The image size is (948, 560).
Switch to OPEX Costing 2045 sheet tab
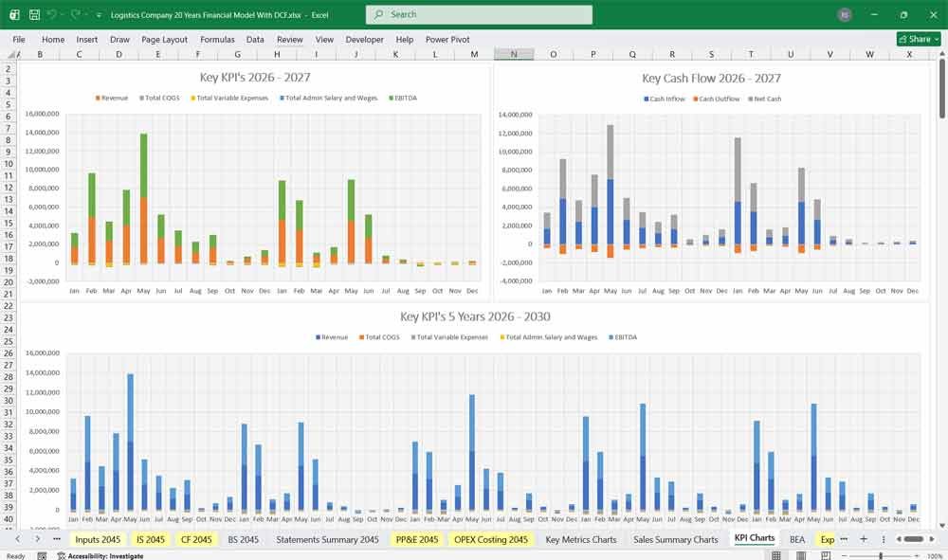491,539
